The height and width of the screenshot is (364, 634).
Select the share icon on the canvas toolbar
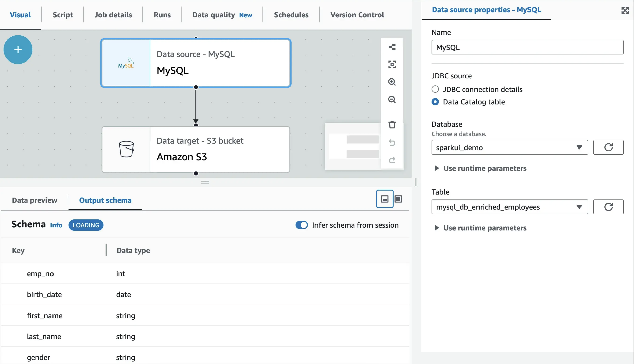tap(392, 47)
